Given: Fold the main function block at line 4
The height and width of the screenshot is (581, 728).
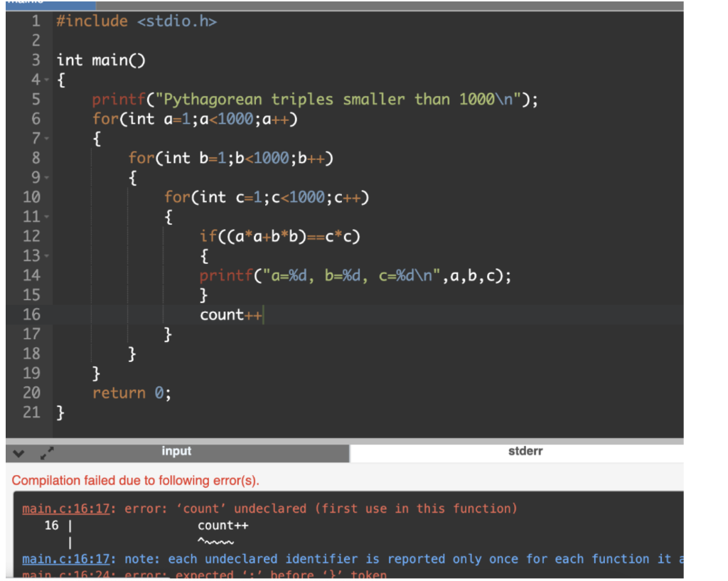Looking at the screenshot, I should [x=46, y=80].
